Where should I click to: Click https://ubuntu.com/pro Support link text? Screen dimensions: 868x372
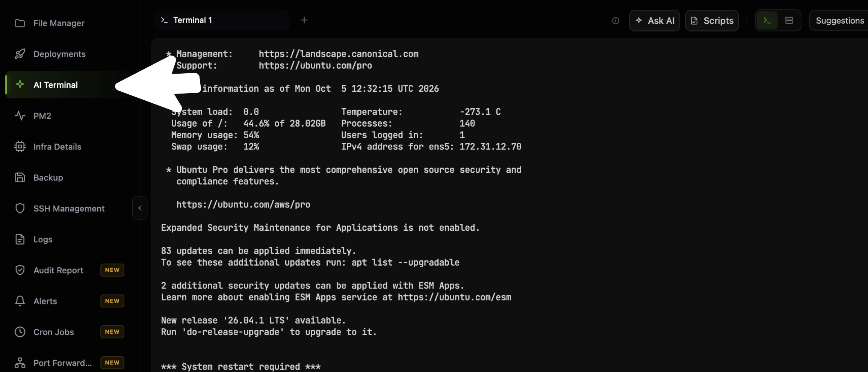315,66
